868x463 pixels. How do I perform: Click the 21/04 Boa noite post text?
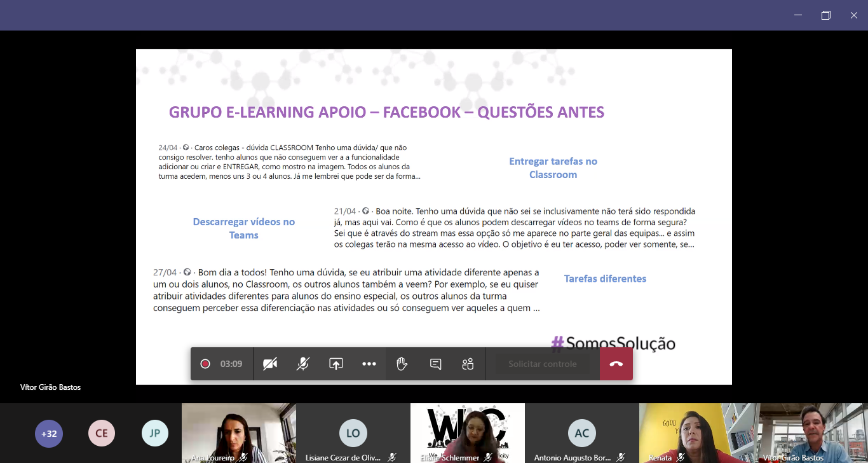(x=515, y=227)
